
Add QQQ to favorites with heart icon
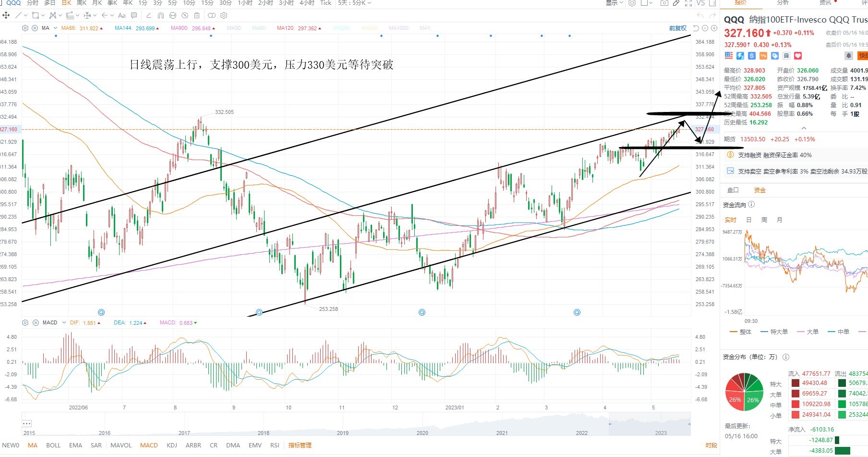point(798,56)
